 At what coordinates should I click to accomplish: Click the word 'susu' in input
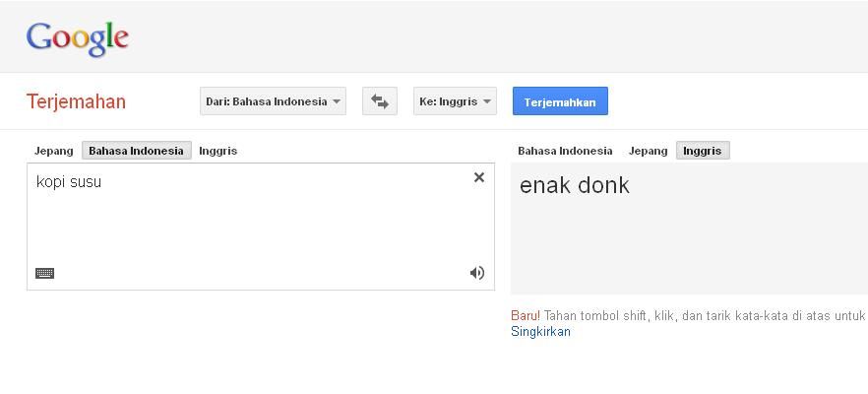[x=87, y=182]
